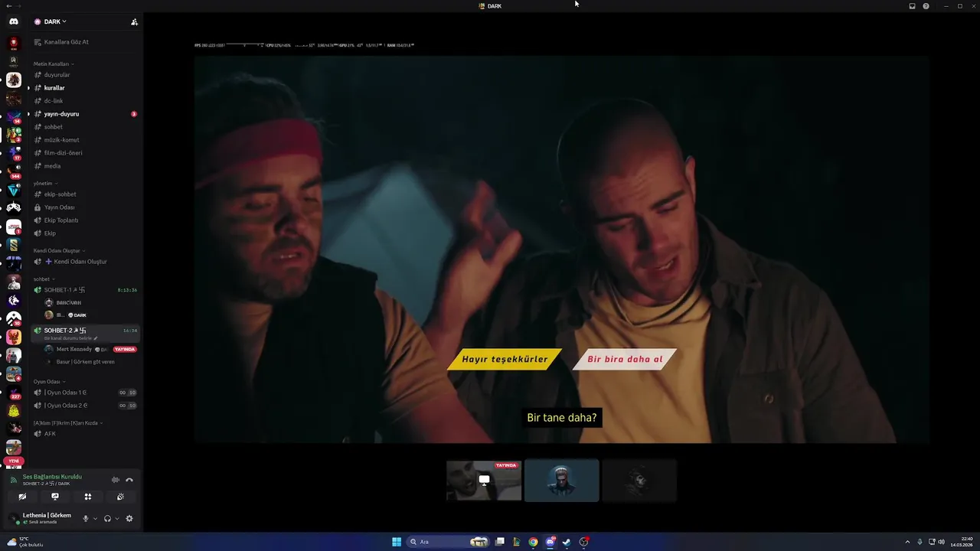Click the Discord taskbar icon

[550, 542]
